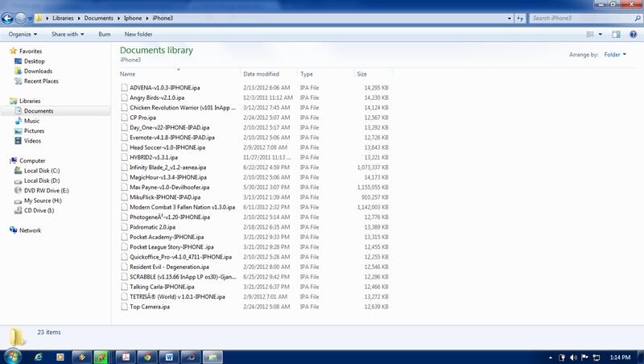Select the Angry Birds-v2.1.0.ipa file

(157, 97)
